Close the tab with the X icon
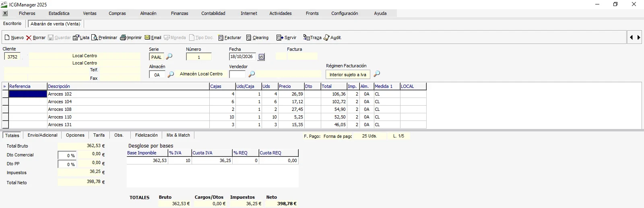 (5, 13)
